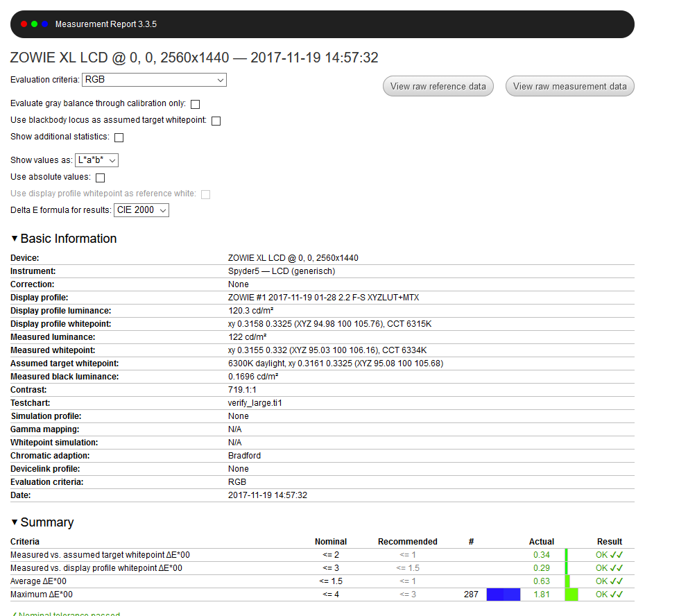
Task: Click Measured whitepoint CCT 6334K value
Action: 327,350
